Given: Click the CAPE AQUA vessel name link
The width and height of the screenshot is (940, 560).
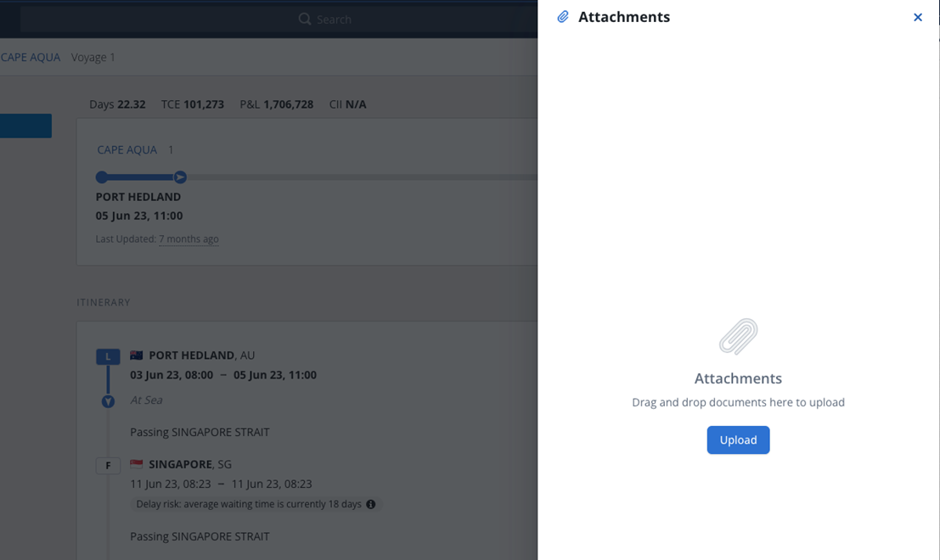Looking at the screenshot, I should tap(127, 149).
